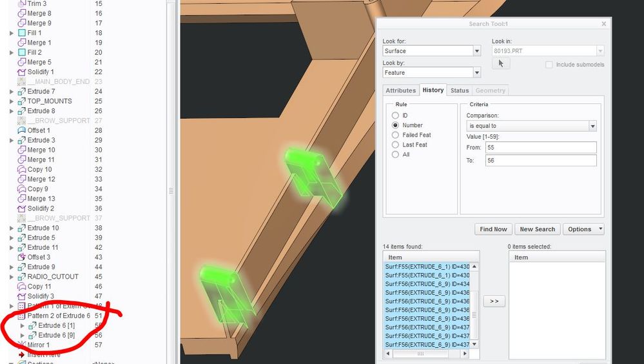Select the ID rule radio button
The image size is (644, 364).
395,116
